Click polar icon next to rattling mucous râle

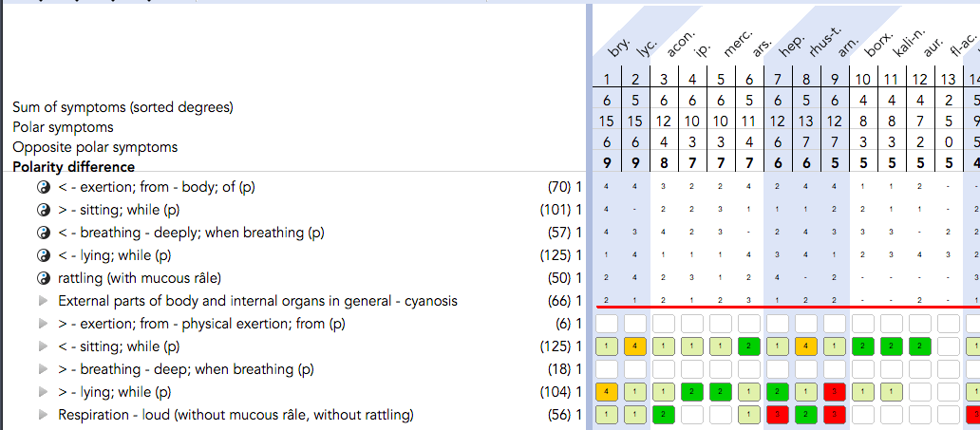pos(43,278)
